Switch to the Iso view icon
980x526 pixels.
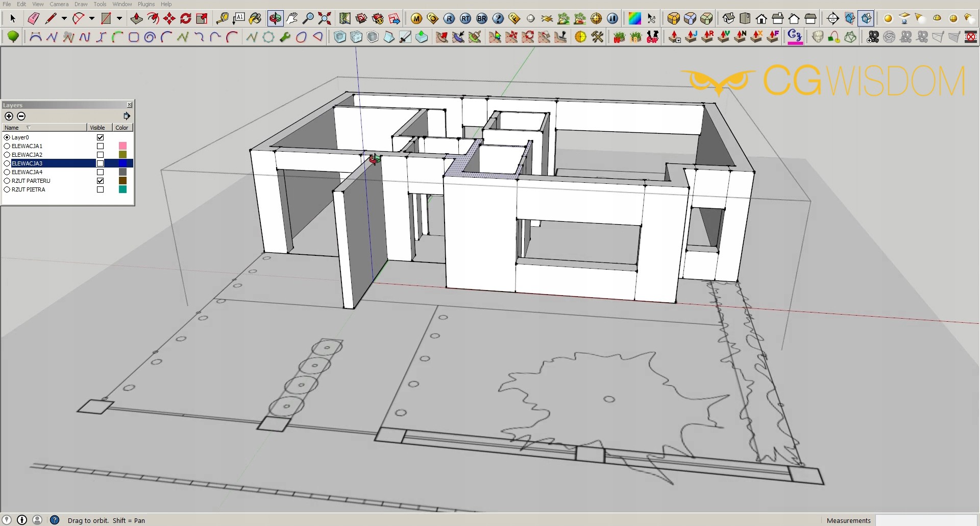[728, 19]
